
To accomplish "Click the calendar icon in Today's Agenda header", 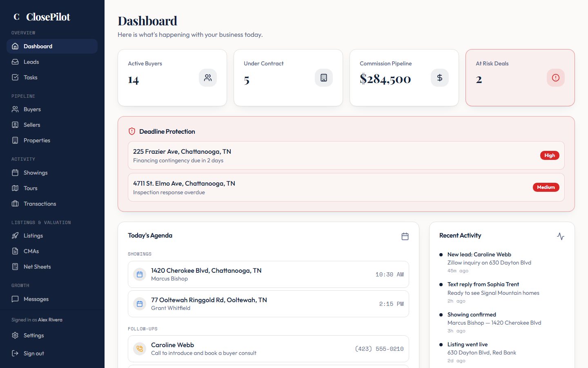I will pyautogui.click(x=405, y=236).
